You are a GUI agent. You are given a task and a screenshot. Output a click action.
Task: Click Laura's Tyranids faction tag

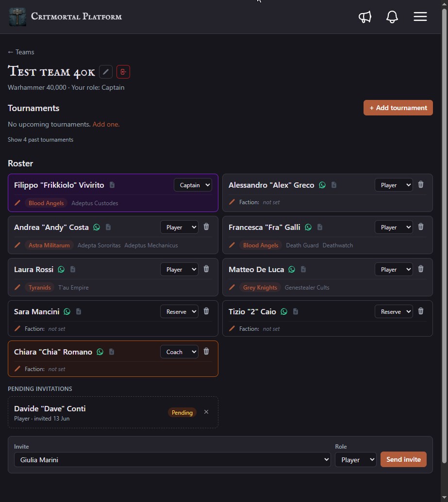coord(40,288)
